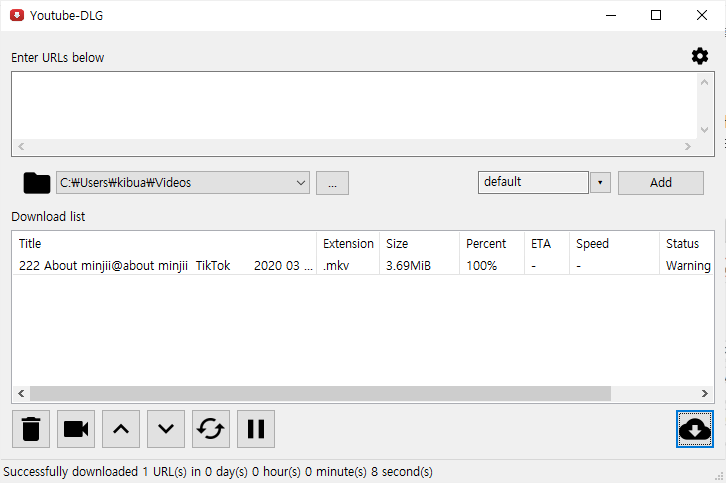Click the 'Successfully downloaded 1 URL(s)' status bar text
The width and height of the screenshot is (726, 483).
(218, 471)
